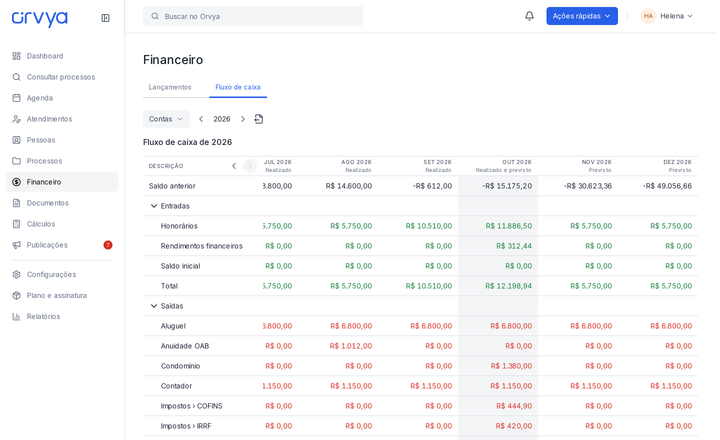Open Plano e assinatura page
Screen dimensions: 720x440
[62, 295]
